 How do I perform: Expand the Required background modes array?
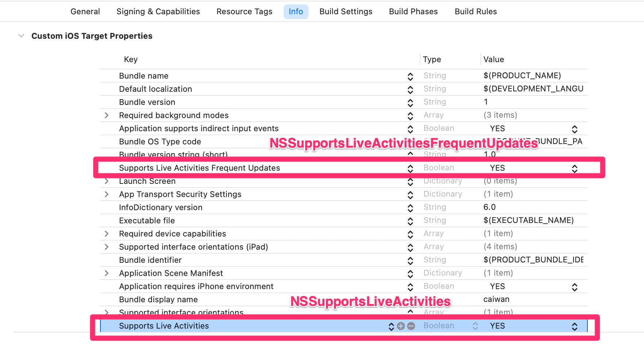click(x=106, y=115)
